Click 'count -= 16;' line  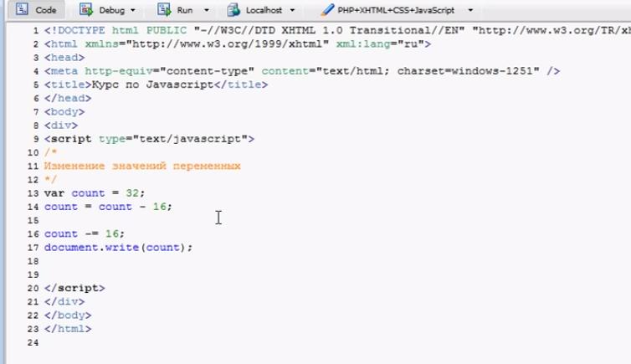point(85,233)
